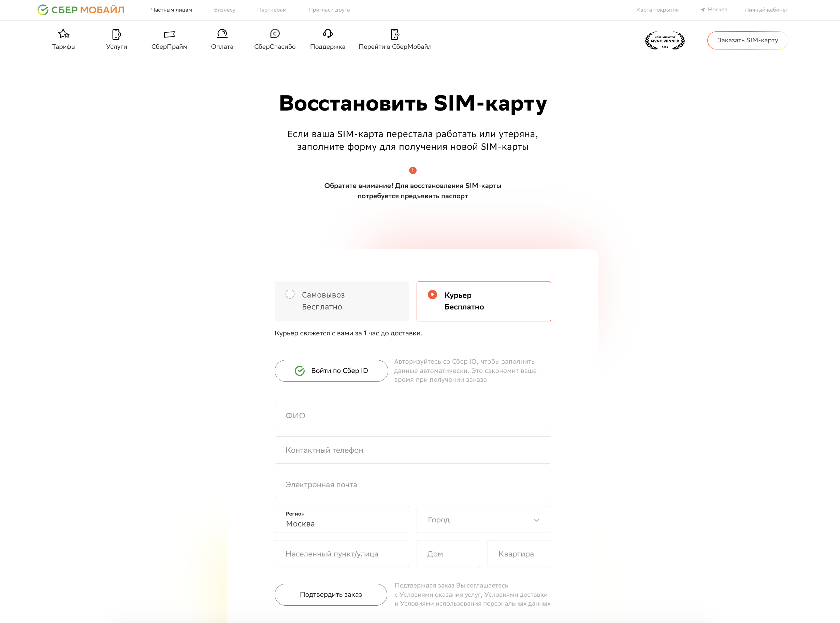This screenshot has width=840, height=623.
Task: Switch to the Бизнесу tab
Action: [225, 10]
